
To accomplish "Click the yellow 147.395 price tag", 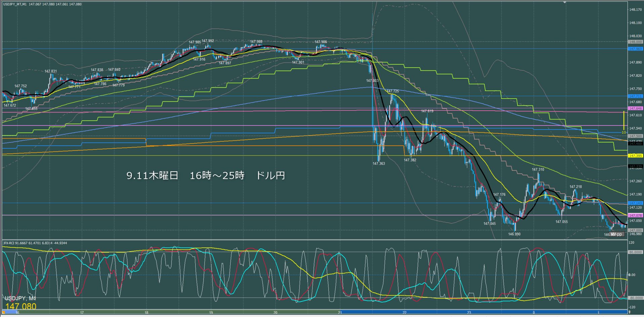I will pyautogui.click(x=635, y=156).
